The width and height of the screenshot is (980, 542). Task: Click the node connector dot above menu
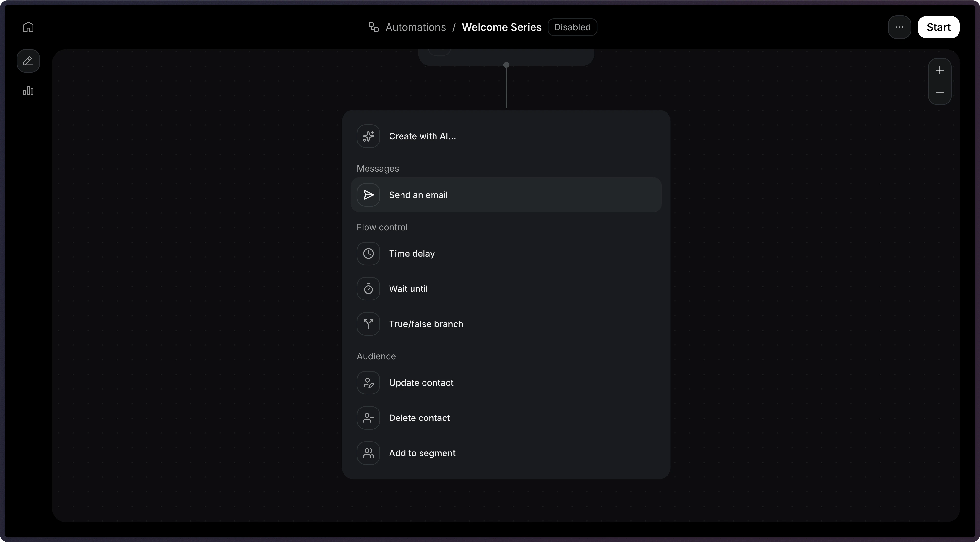click(x=506, y=65)
